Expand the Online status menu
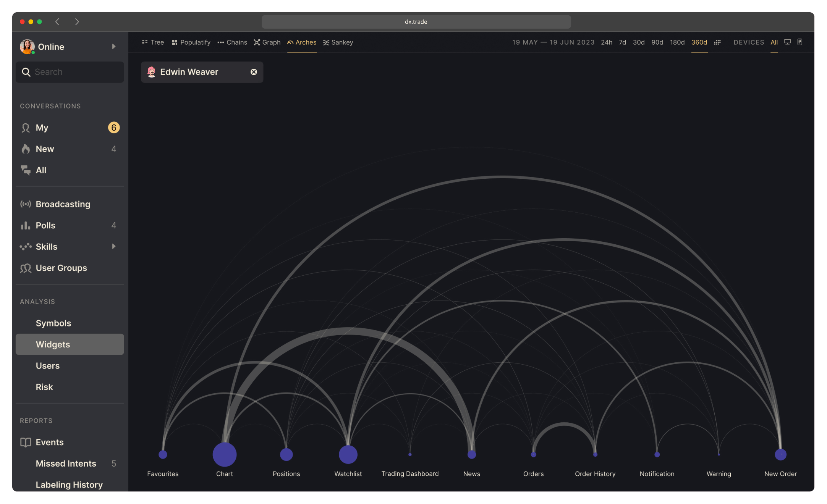The height and width of the screenshot is (504, 827). 114,47
